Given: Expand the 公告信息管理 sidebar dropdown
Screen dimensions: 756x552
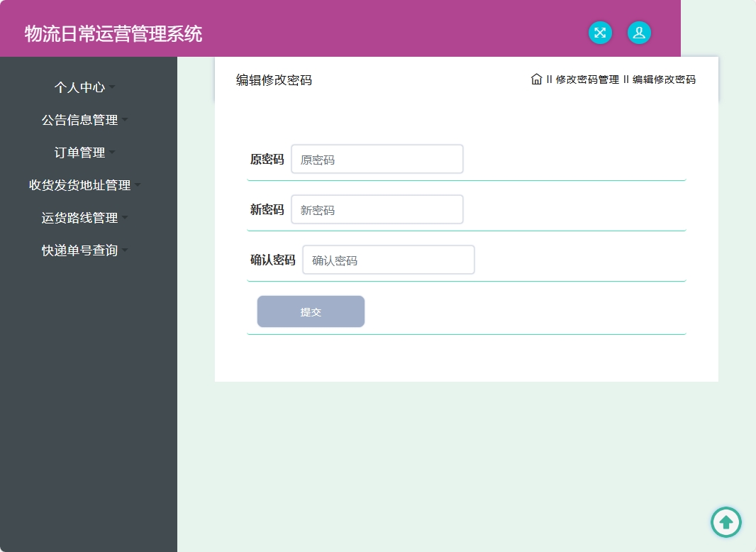Looking at the screenshot, I should [x=126, y=119].
